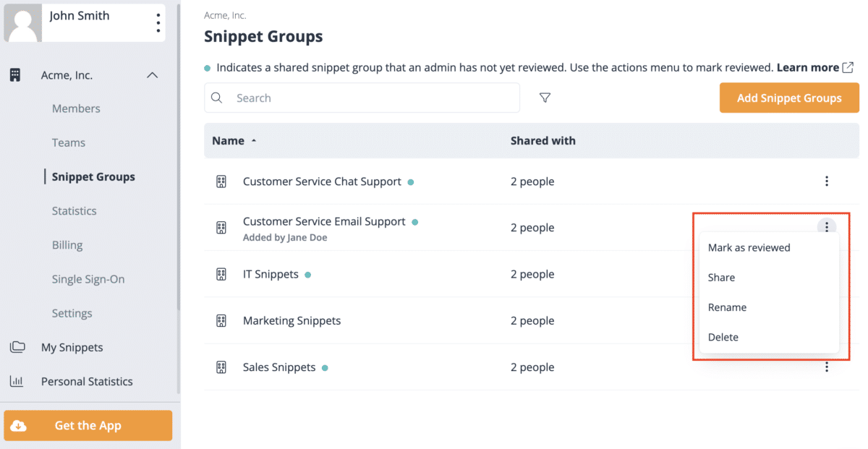
Task: Open actions menu for Customer Service Chat Support
Action: click(827, 181)
